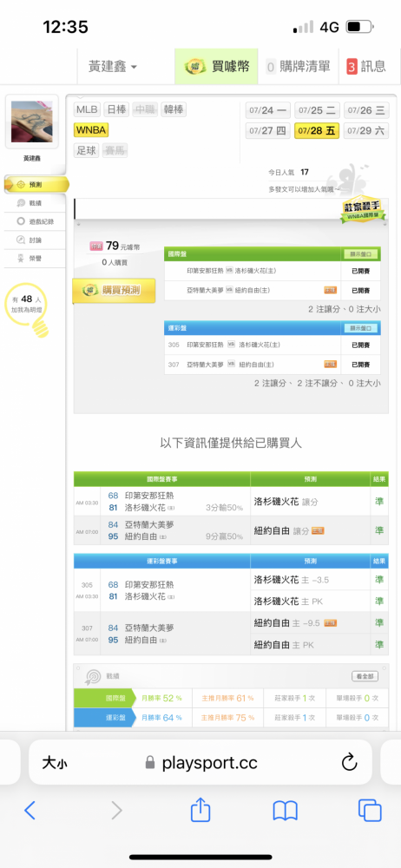Click the 莊家殺手 WNBA badge
The image size is (401, 868).
362,210
